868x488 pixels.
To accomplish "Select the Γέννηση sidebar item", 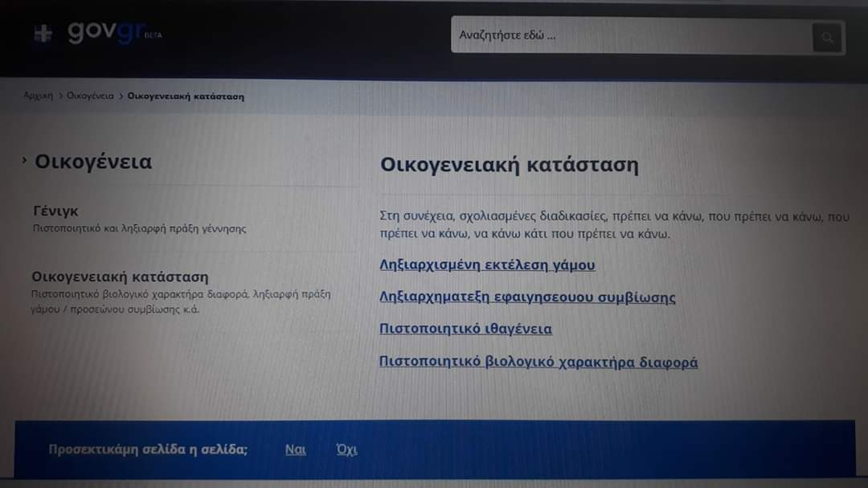I will pos(55,211).
